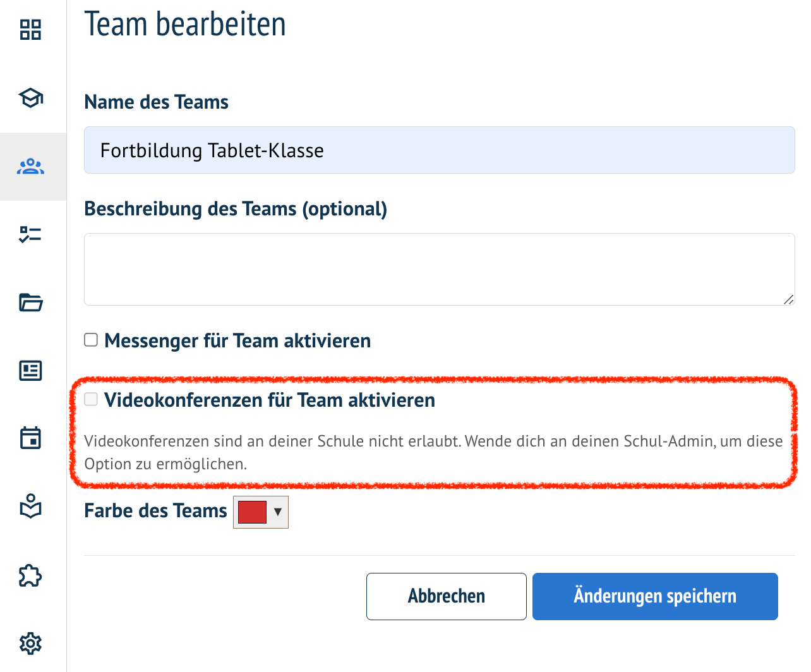
Task: Click the red Farbe des Teams swatch
Action: pos(252,512)
